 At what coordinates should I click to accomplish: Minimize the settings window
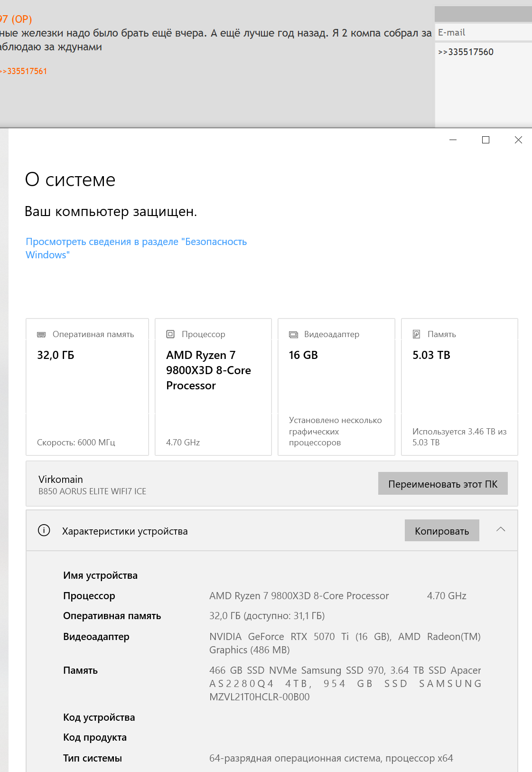tap(453, 140)
